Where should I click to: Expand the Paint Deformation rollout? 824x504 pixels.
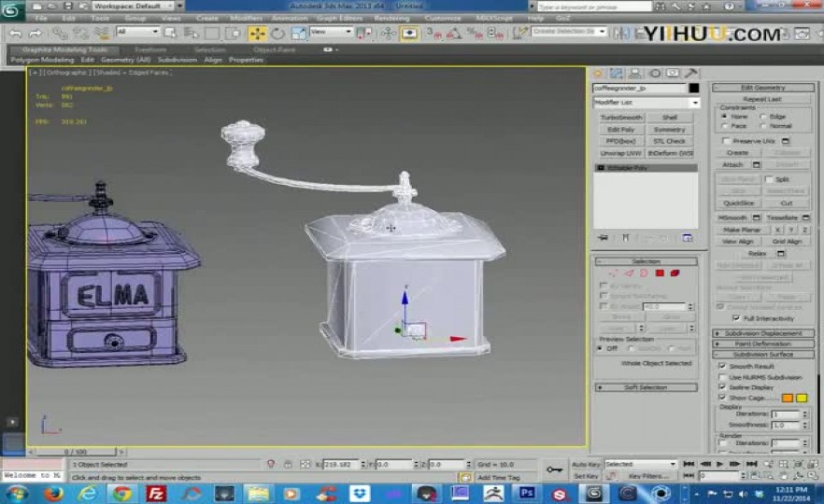(763, 343)
